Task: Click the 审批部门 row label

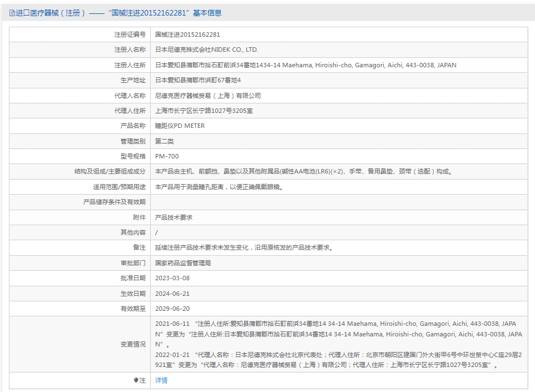Action: (x=133, y=263)
